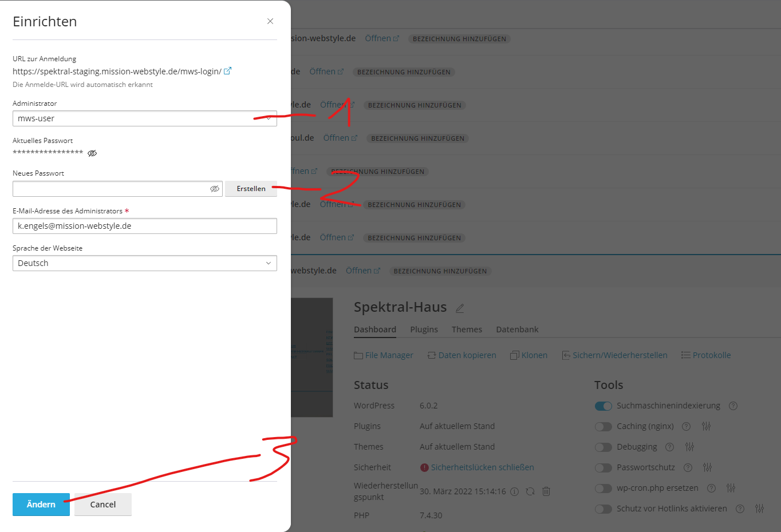Show restore point info icon
Screen dimensions: 781x532
click(x=514, y=491)
